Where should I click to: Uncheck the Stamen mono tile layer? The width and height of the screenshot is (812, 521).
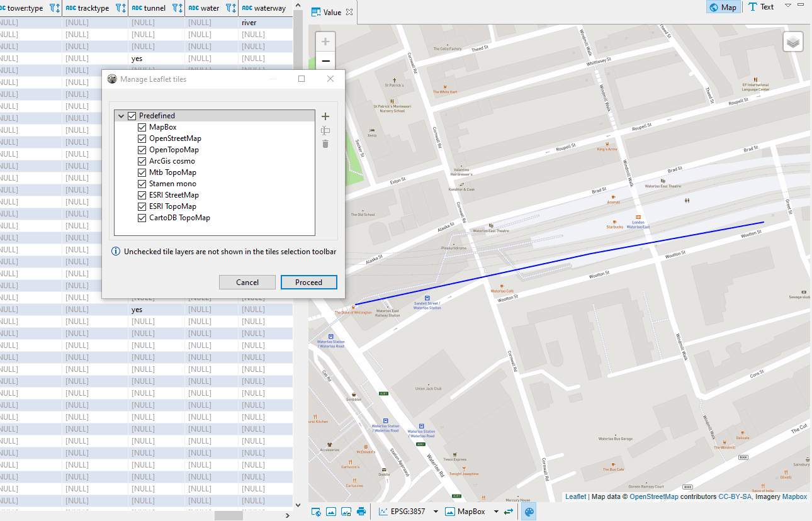click(142, 184)
